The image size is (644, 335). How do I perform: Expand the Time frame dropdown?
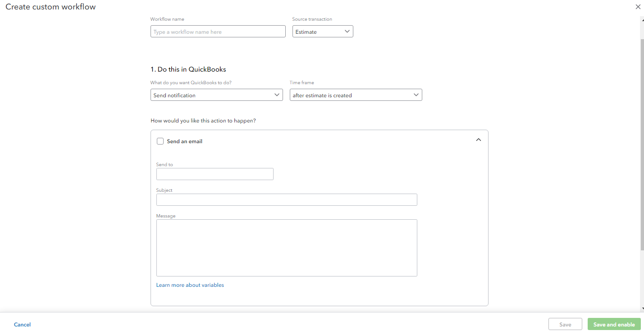[x=356, y=95]
